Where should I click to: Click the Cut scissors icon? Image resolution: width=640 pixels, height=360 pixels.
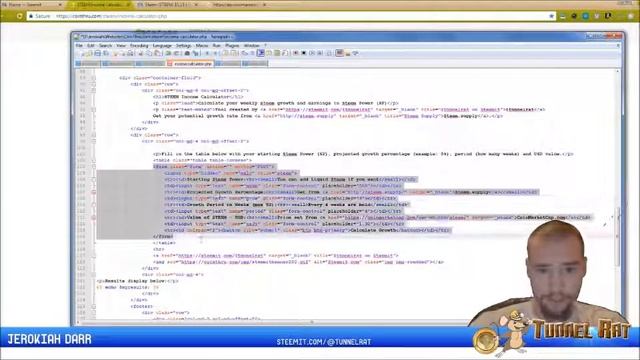point(140,53)
